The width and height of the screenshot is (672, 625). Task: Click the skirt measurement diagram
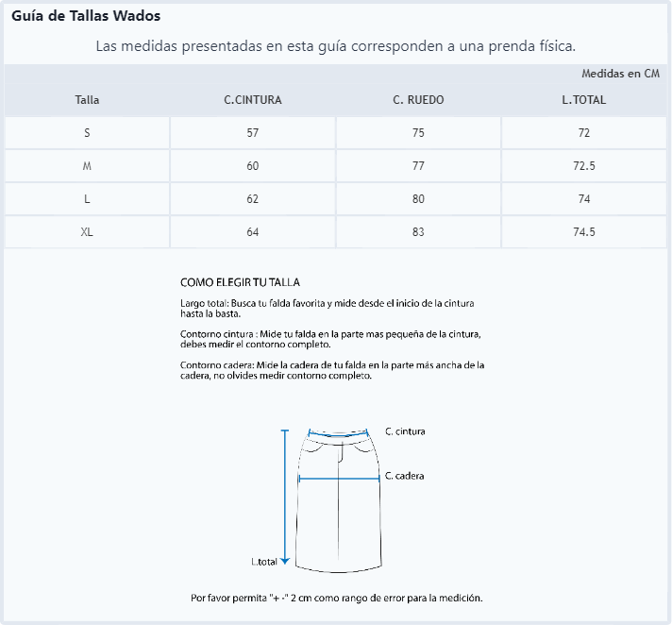339,499
